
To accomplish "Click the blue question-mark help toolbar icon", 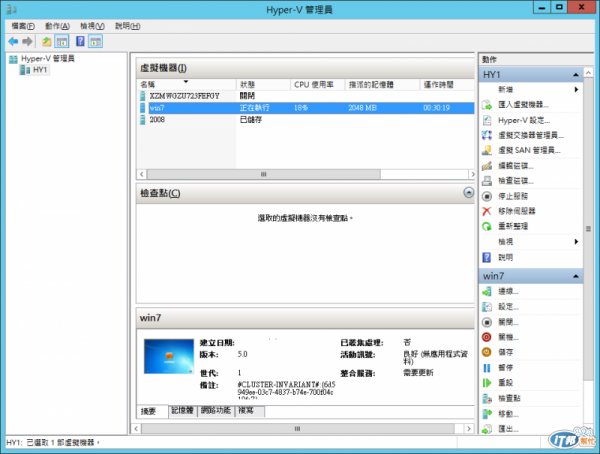I will [x=80, y=41].
